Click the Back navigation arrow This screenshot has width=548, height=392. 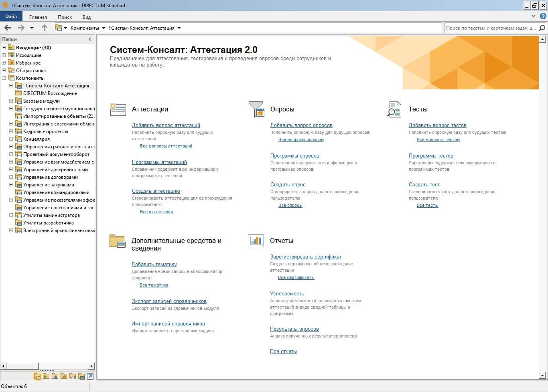click(x=8, y=28)
